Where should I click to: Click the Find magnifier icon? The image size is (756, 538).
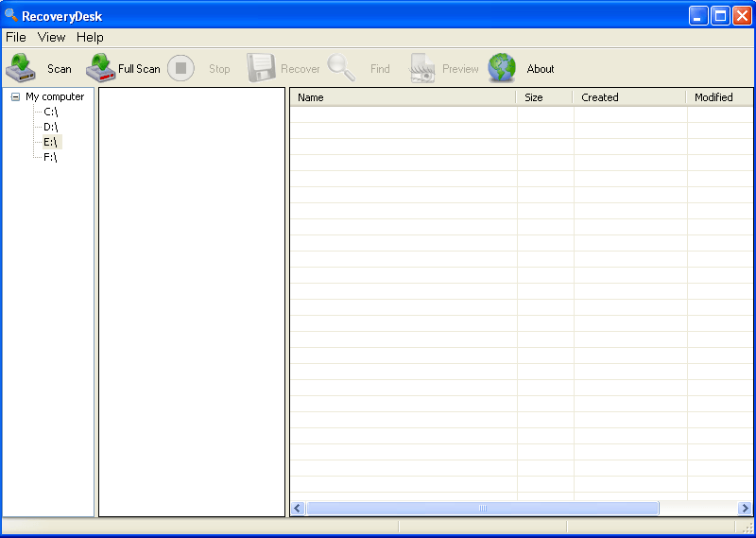(341, 67)
